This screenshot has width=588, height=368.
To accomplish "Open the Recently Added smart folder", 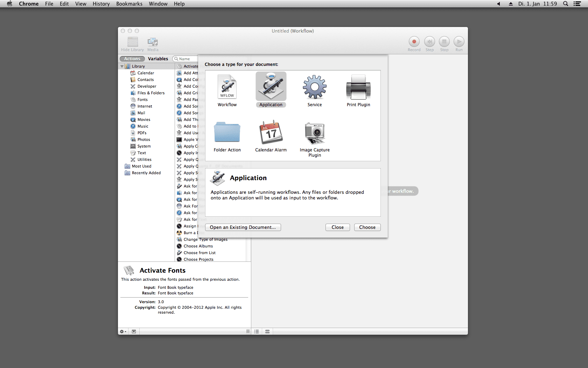I will click(146, 173).
